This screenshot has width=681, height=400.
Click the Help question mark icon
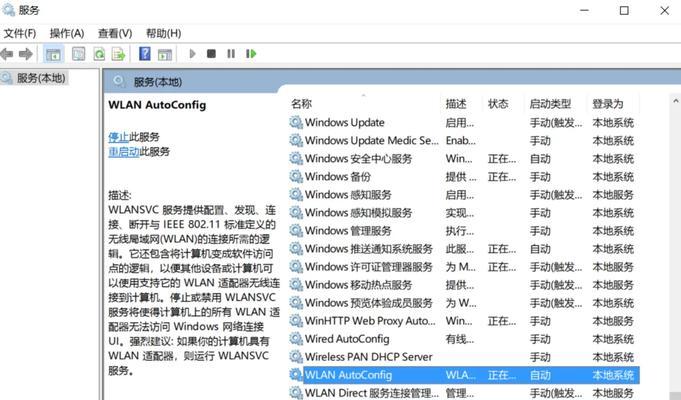pyautogui.click(x=145, y=53)
